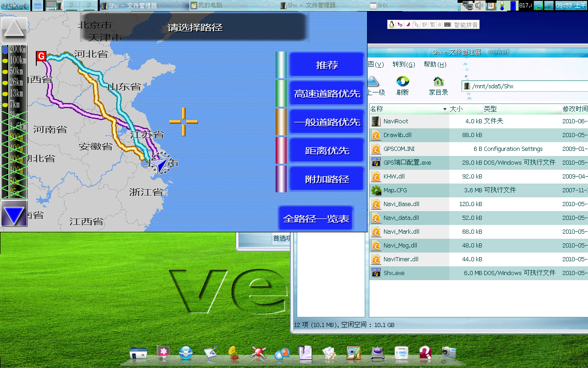
Task: Open the 帮助(H) menu in file manager
Action: point(435,64)
